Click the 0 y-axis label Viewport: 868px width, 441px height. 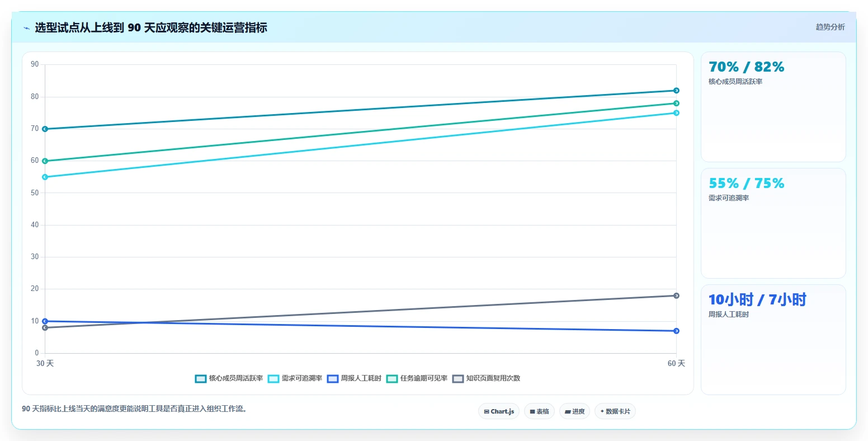point(37,353)
